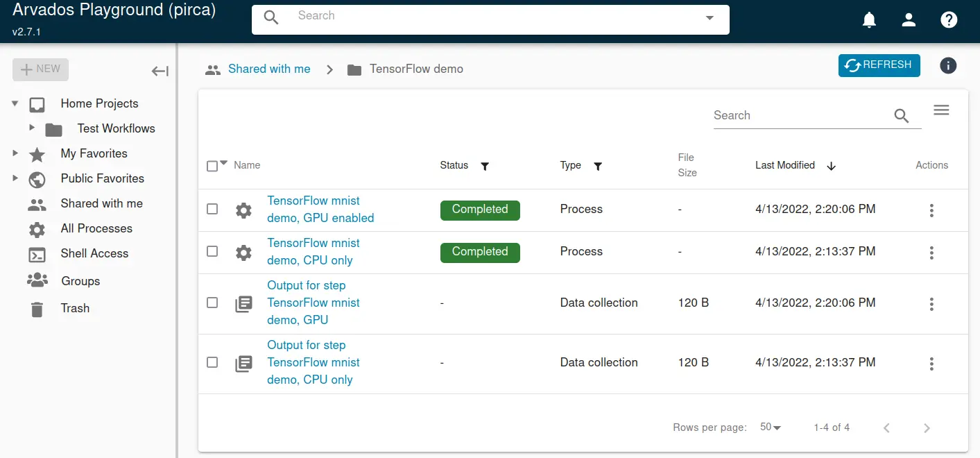Click the Shell Access terminal icon
980x458 pixels.
pyautogui.click(x=37, y=255)
